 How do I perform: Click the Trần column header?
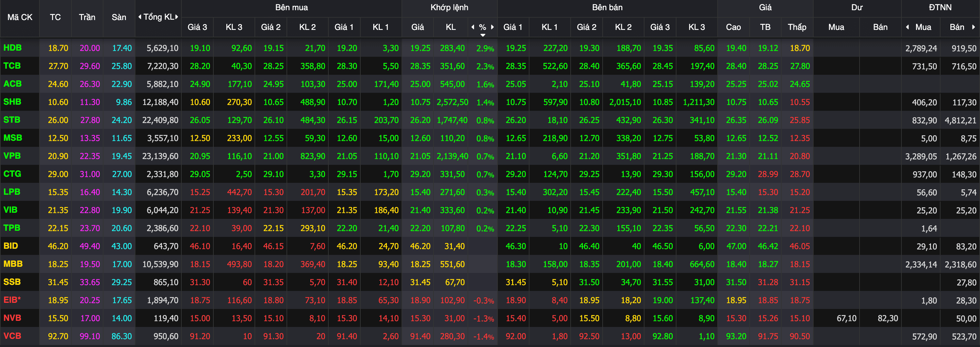(87, 17)
